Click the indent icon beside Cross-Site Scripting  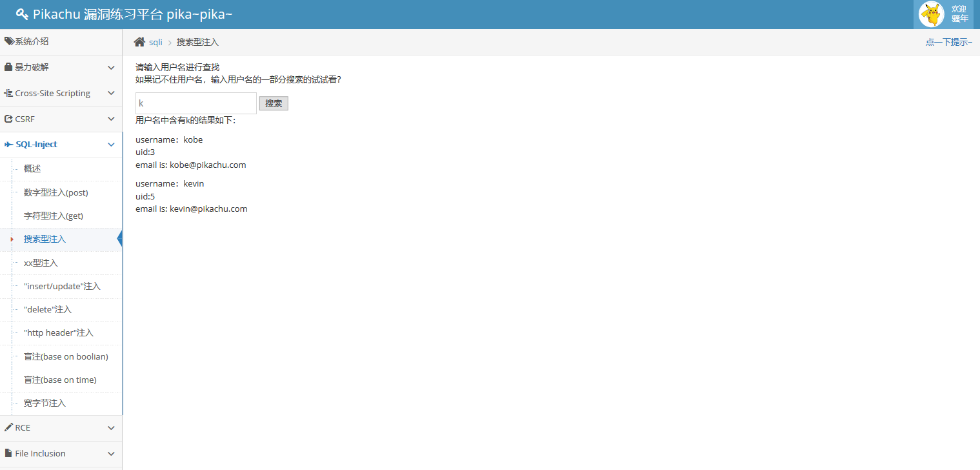(8, 93)
